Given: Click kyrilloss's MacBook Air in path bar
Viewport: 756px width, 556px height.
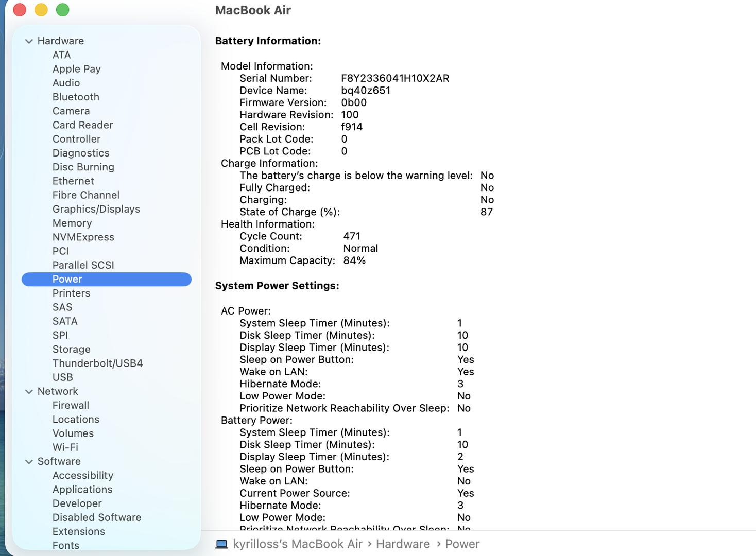Looking at the screenshot, I should click(298, 544).
